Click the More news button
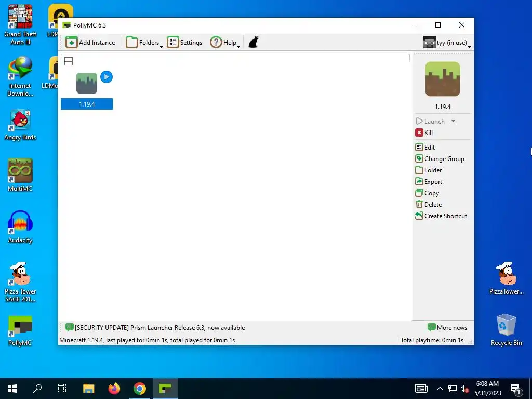The height and width of the screenshot is (399, 532). pyautogui.click(x=447, y=328)
